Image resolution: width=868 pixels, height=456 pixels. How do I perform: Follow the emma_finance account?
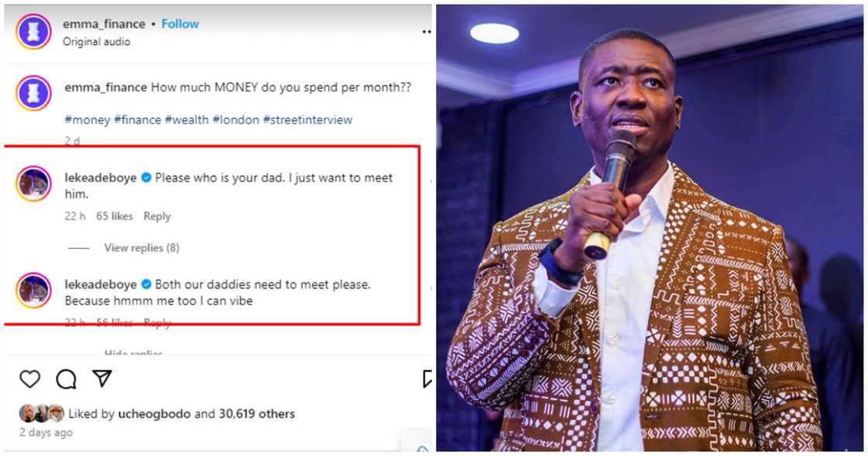pyautogui.click(x=180, y=24)
